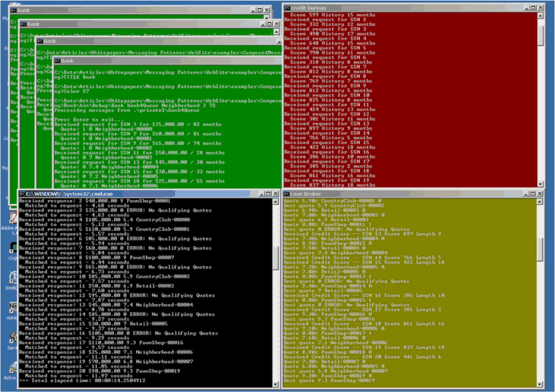Click the cmd.exe console title bar icon
This screenshot has height=392, width=555.
click(x=22, y=194)
